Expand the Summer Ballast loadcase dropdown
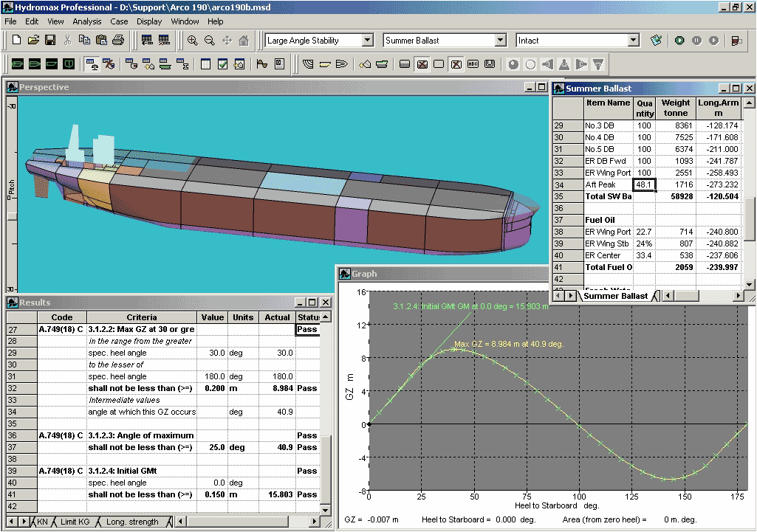 (500, 41)
